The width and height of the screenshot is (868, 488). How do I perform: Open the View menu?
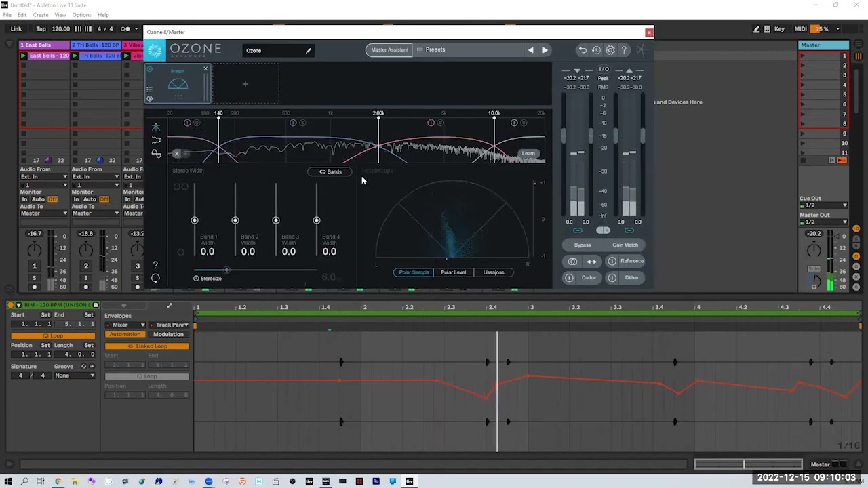tap(60, 15)
